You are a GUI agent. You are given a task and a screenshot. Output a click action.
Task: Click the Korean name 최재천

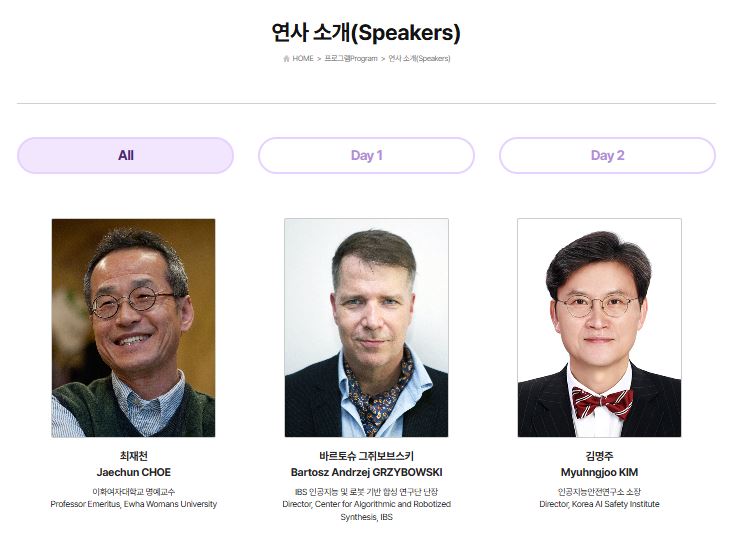point(133,456)
